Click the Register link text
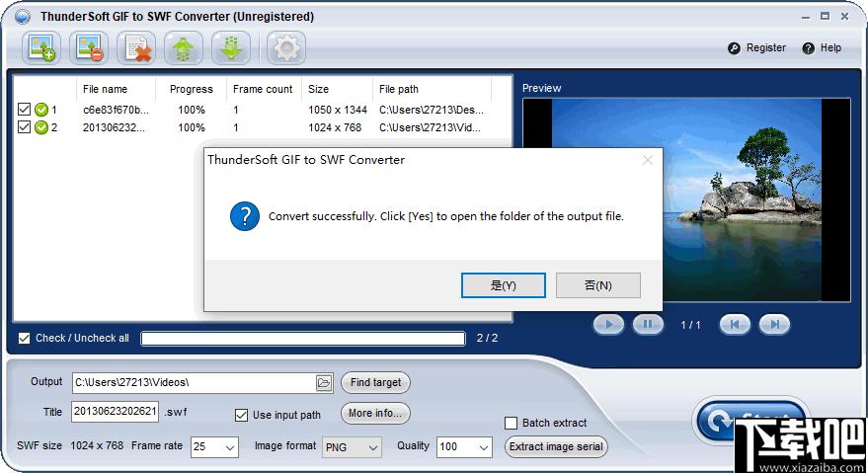 pos(766,48)
